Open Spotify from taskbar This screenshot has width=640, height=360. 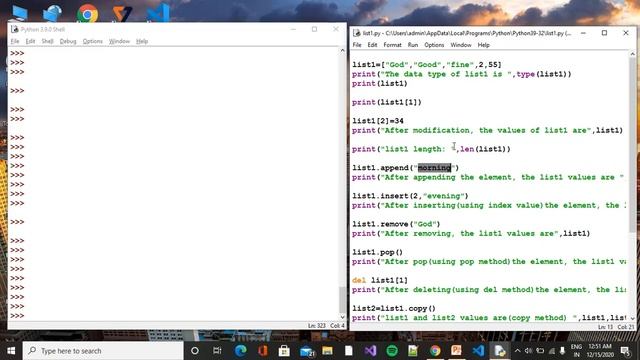(392, 351)
